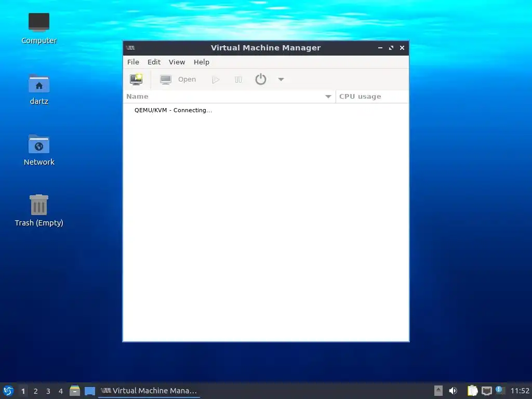Click Virtual Machine Mana... taskbar entry
The width and height of the screenshot is (532, 399).
tap(149, 391)
